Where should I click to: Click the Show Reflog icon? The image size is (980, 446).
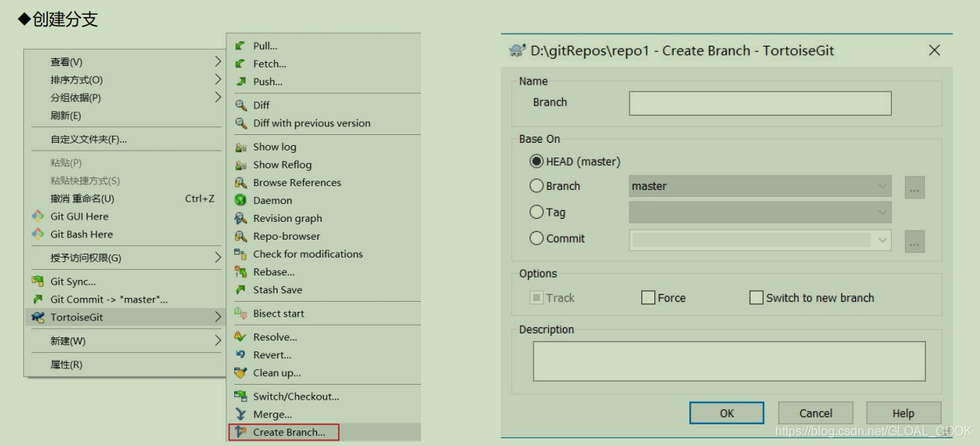tap(240, 164)
